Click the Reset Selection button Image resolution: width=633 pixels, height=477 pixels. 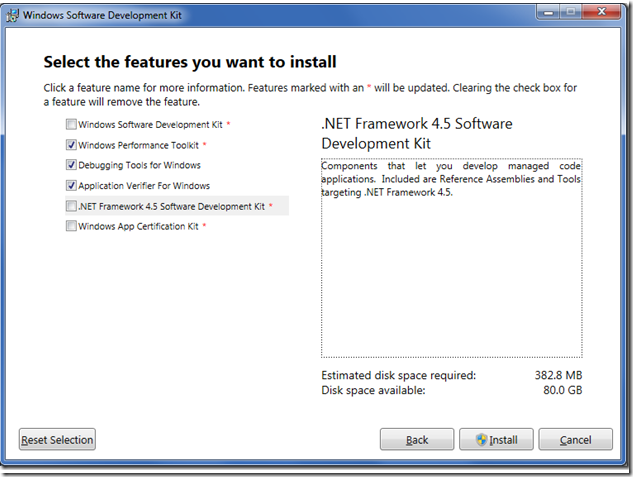click(x=57, y=439)
